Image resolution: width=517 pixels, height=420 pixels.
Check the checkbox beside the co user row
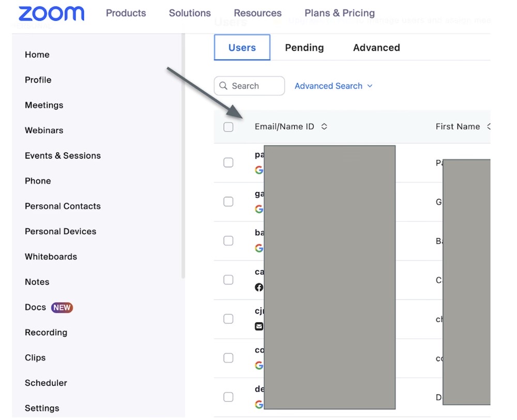[x=229, y=357]
